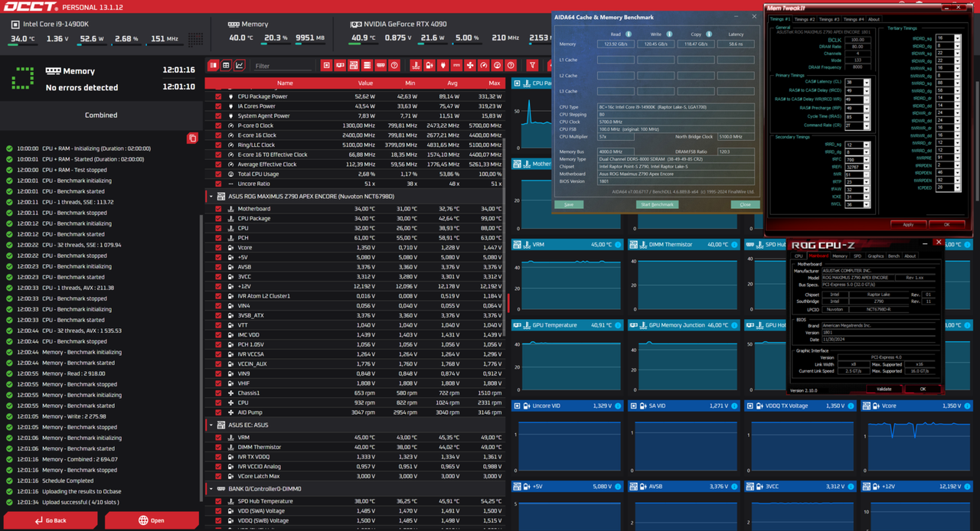The height and width of the screenshot is (531, 980).
Task: Open info icon on VDDQ TX Voltage graph
Action: (x=851, y=406)
